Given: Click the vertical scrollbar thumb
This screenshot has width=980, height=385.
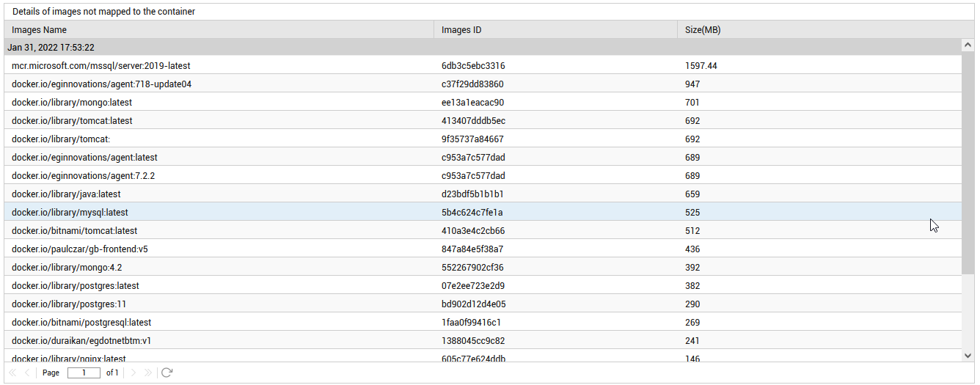Looking at the screenshot, I should pos(968,163).
